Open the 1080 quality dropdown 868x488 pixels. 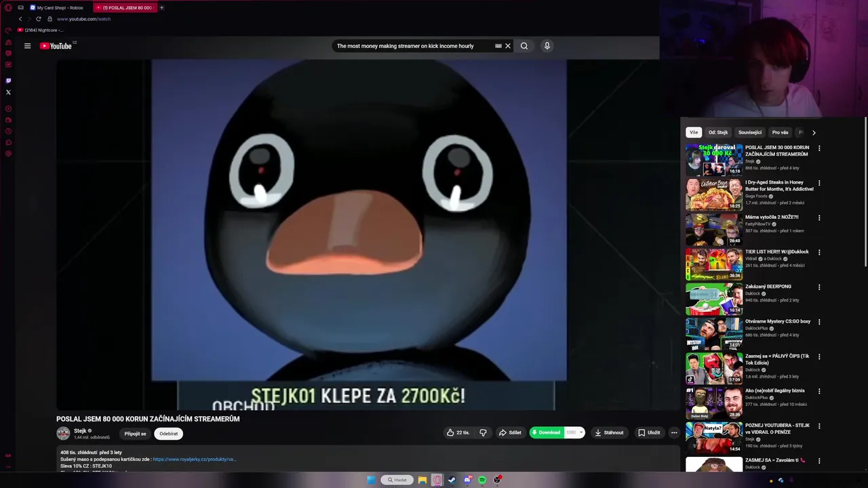point(574,432)
